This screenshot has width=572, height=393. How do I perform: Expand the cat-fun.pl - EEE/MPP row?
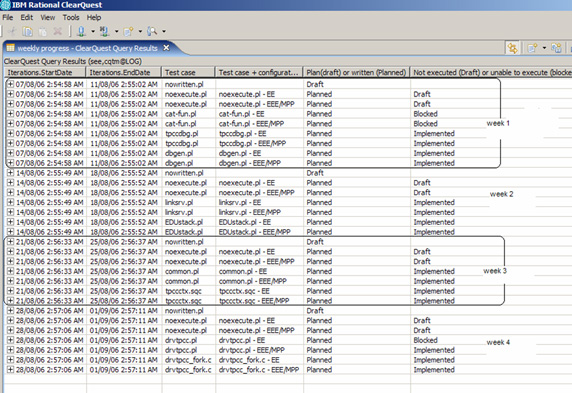10,123
